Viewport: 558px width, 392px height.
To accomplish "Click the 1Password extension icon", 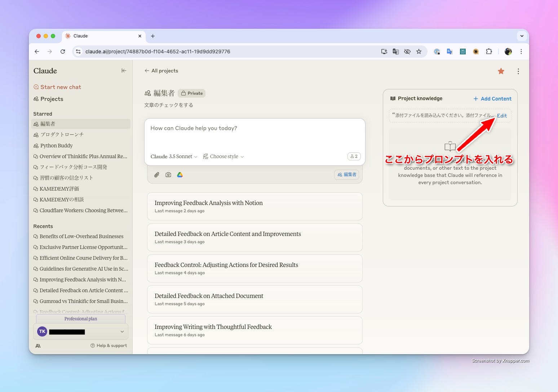I will (x=437, y=52).
